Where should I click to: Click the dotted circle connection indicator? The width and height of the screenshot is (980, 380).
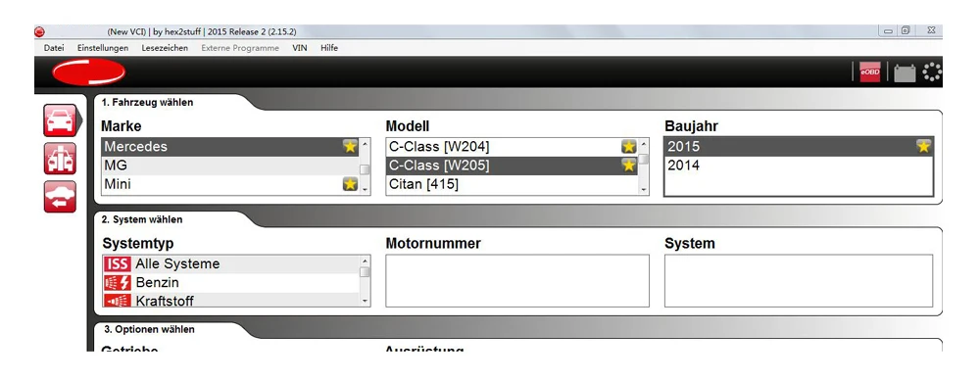click(x=932, y=71)
